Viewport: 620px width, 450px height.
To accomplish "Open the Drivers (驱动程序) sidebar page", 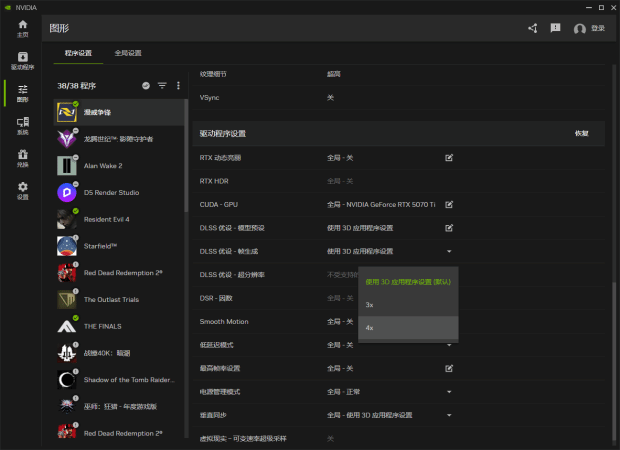I will [x=23, y=61].
